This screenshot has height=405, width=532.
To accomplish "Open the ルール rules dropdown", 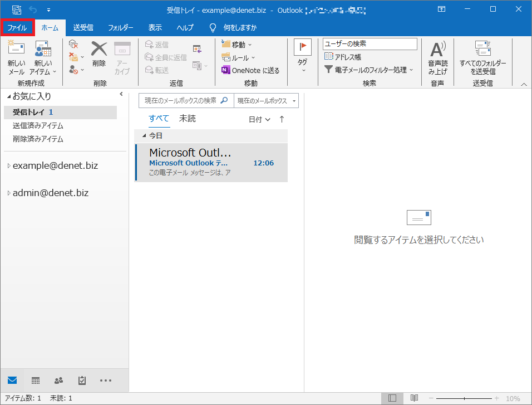I will click(x=238, y=58).
